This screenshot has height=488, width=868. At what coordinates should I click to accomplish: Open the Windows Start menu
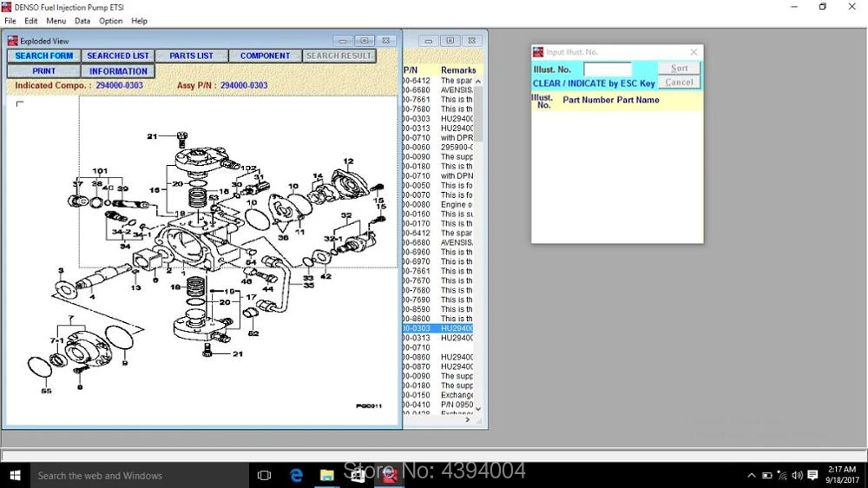tap(15, 475)
